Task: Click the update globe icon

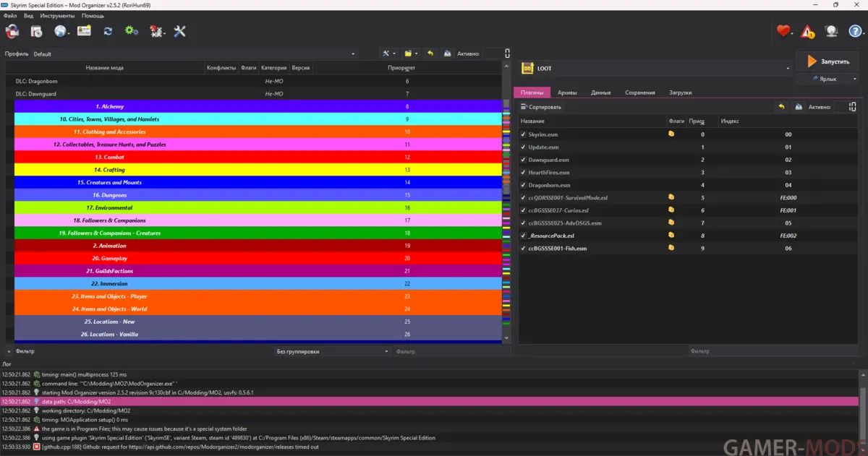Action: (832, 31)
